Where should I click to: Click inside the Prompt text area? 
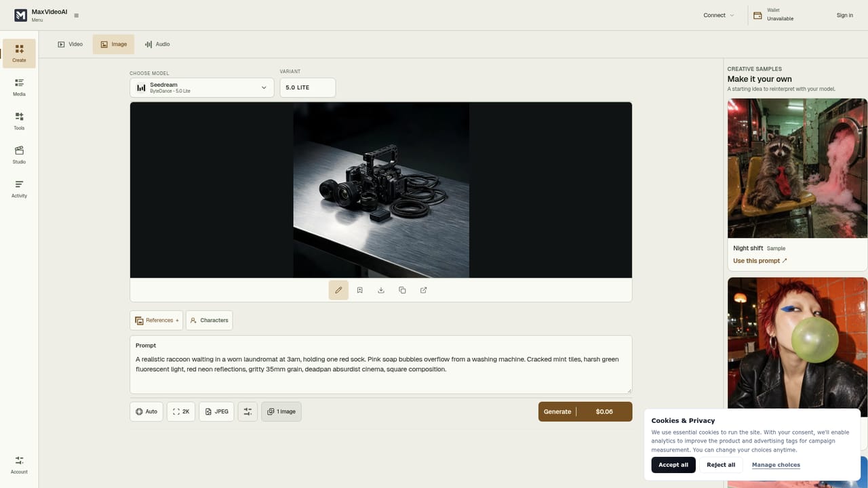(x=381, y=365)
